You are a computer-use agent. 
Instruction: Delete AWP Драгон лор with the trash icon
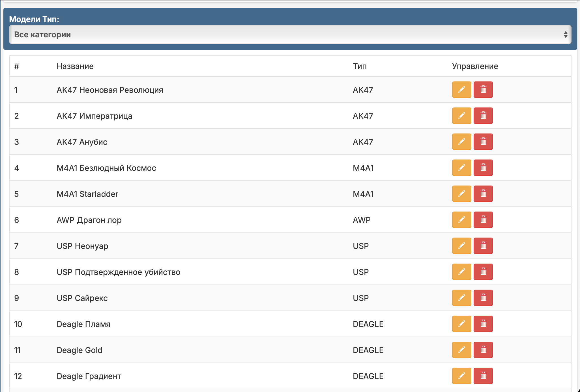point(483,220)
